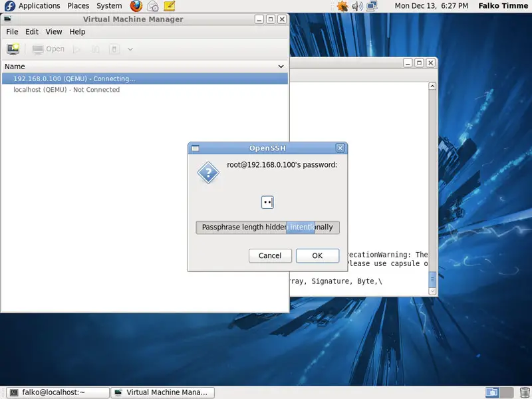Open the Trash in the bottom panel
532x399 pixels.
pyautogui.click(x=525, y=392)
